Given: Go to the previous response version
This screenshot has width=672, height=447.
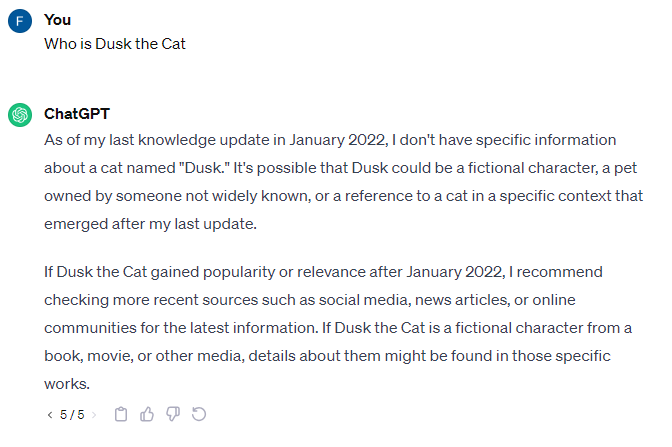Looking at the screenshot, I should [x=50, y=415].
